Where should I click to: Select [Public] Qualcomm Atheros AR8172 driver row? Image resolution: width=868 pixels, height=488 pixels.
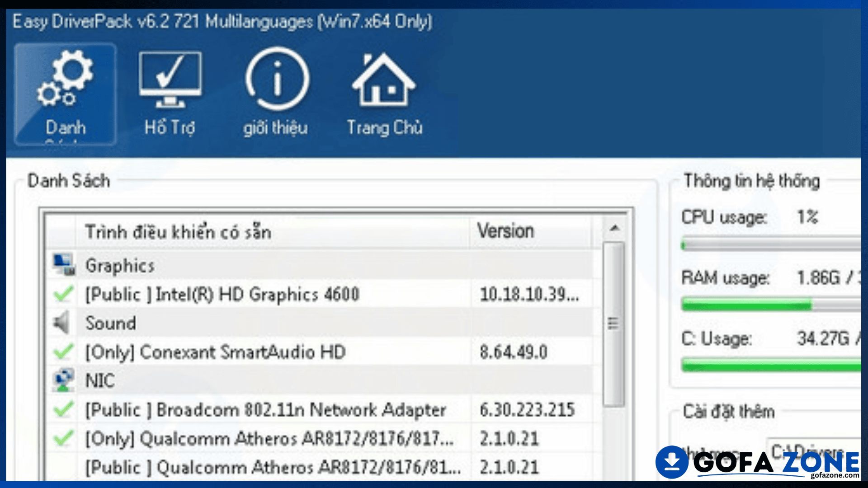point(320,467)
